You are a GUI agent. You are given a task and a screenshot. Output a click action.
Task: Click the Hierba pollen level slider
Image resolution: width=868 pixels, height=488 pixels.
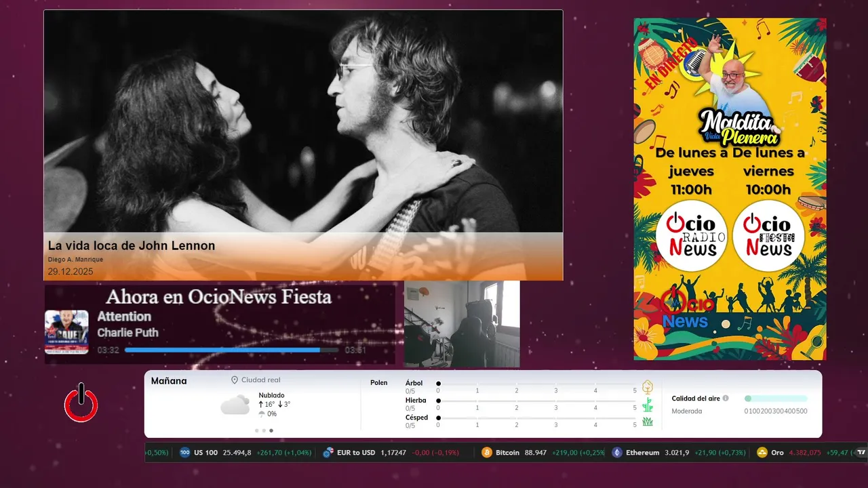point(536,401)
